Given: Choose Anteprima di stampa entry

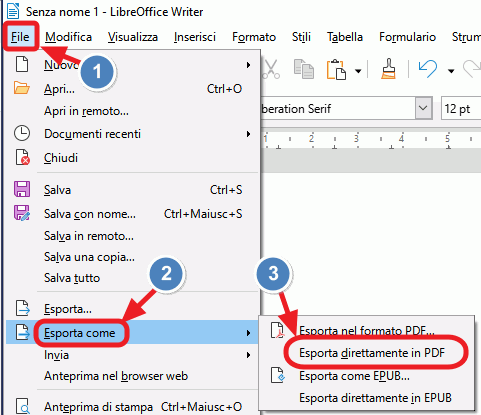Looking at the screenshot, I should click(x=98, y=407).
